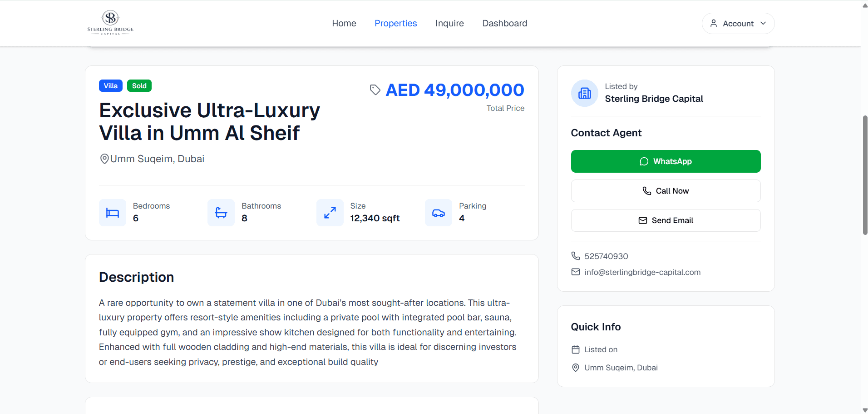The image size is (868, 414).
Task: Click the bed icon beside Bedrooms
Action: [113, 213]
